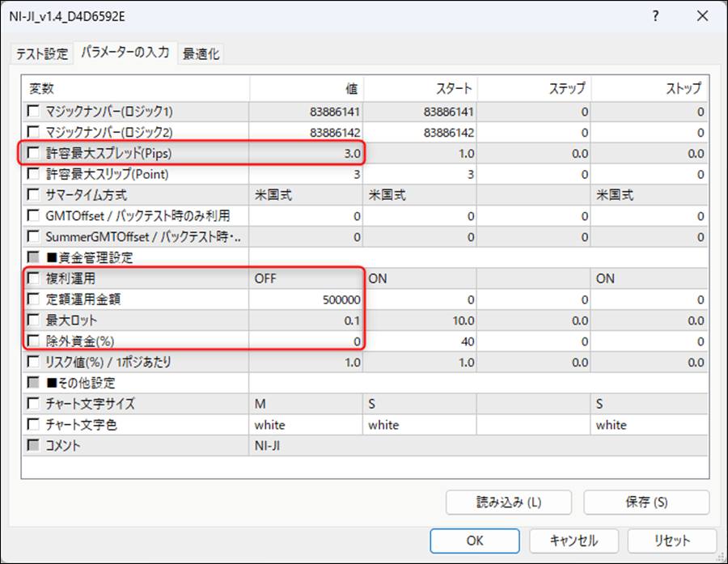Confirm with the OK button

[475, 541]
